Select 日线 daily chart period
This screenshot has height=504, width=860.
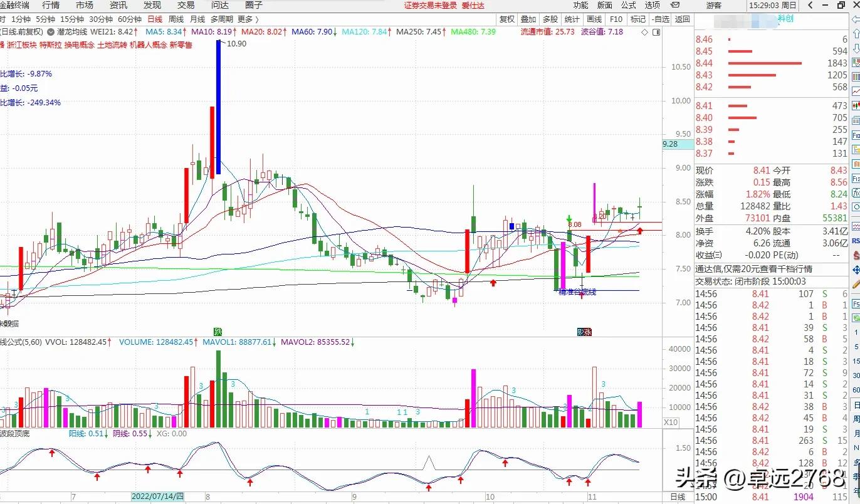(154, 19)
